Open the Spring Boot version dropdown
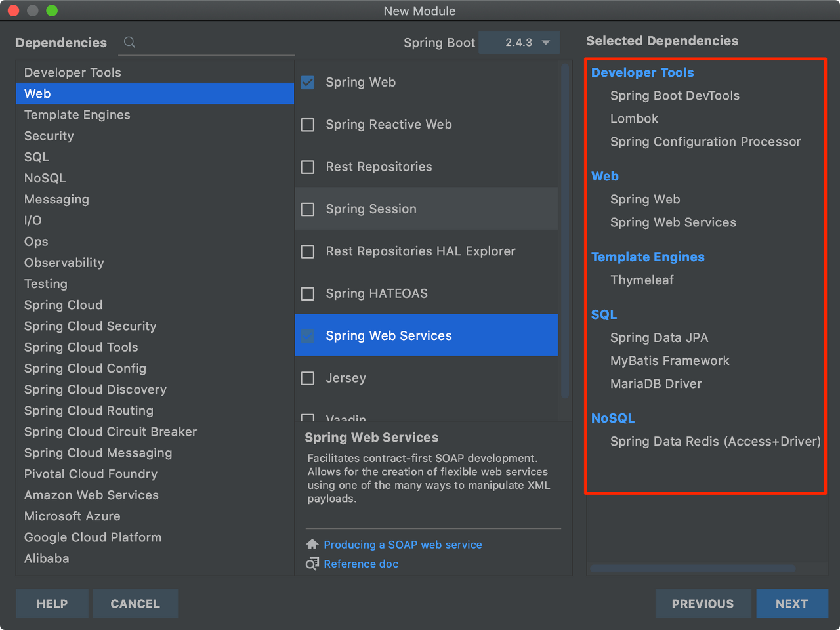Image resolution: width=840 pixels, height=630 pixels. (x=520, y=42)
